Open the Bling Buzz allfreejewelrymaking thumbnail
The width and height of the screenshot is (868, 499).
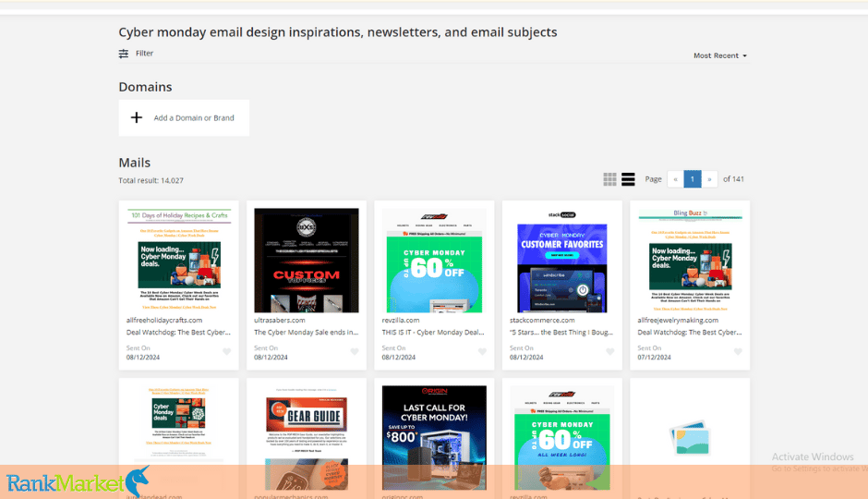pyautogui.click(x=690, y=261)
